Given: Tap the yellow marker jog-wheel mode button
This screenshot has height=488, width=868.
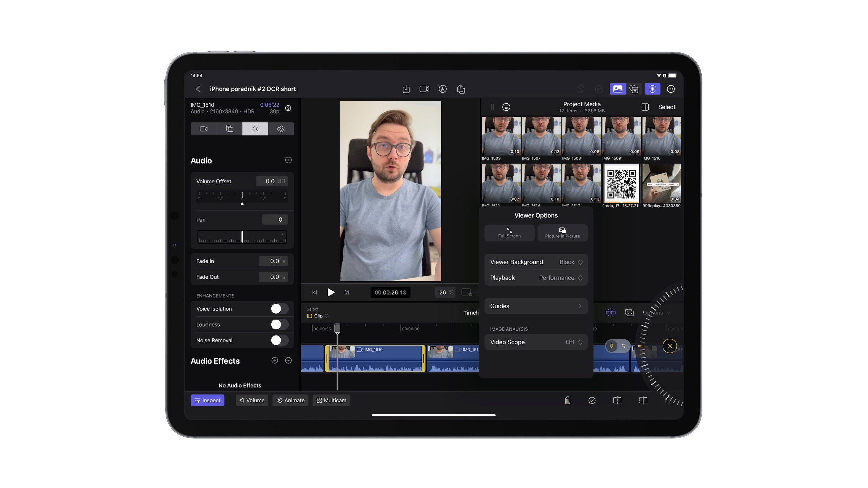Looking at the screenshot, I should pos(612,346).
